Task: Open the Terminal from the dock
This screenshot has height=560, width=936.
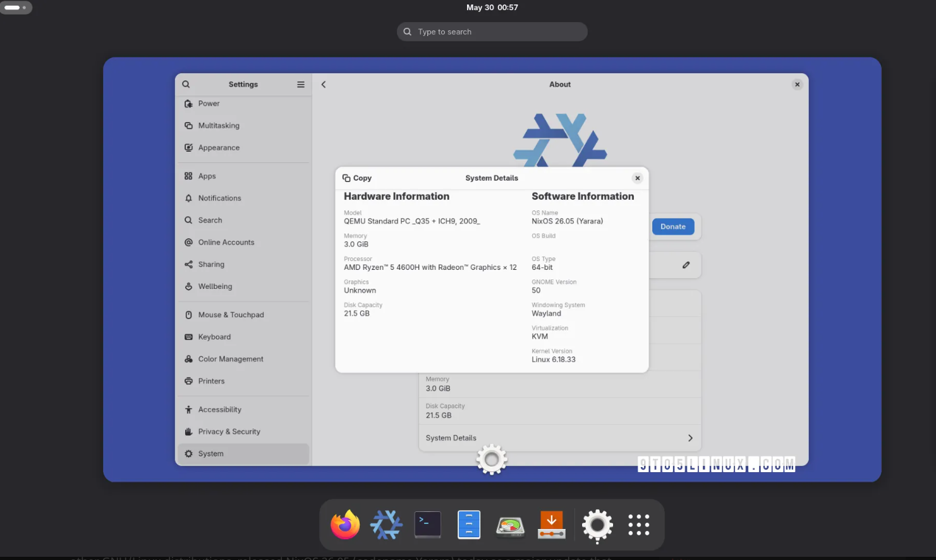Action: pyautogui.click(x=428, y=525)
